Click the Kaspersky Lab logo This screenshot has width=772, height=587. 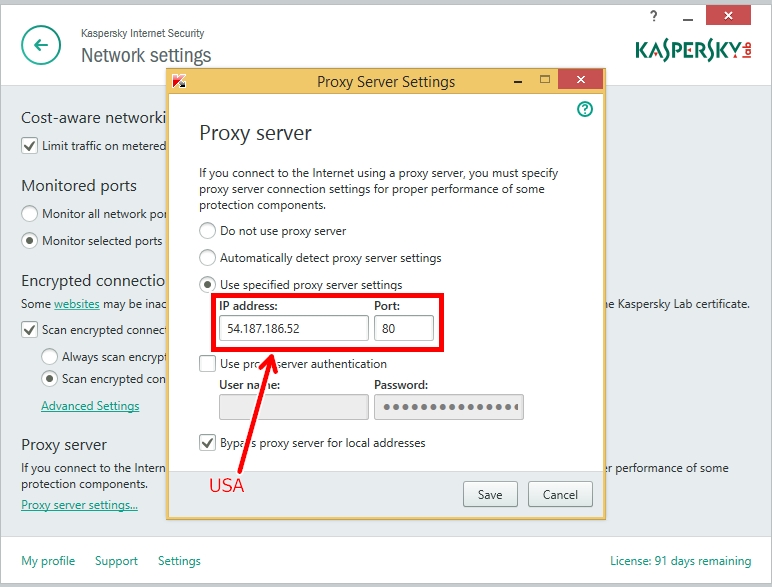pos(693,50)
